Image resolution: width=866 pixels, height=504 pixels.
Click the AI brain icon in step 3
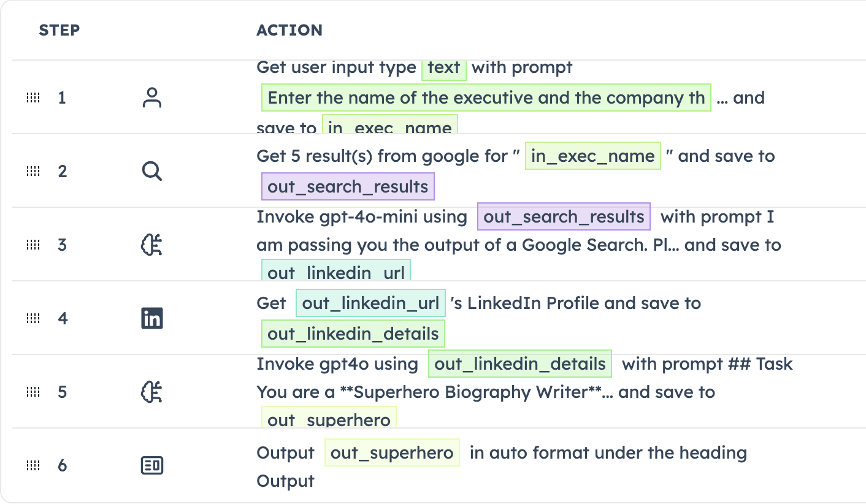151,245
